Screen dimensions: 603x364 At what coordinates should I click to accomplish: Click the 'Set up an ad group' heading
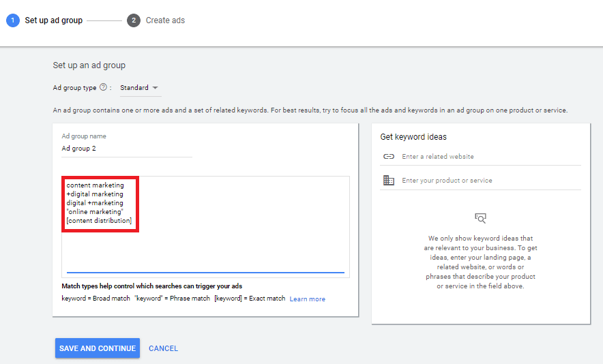[89, 65]
